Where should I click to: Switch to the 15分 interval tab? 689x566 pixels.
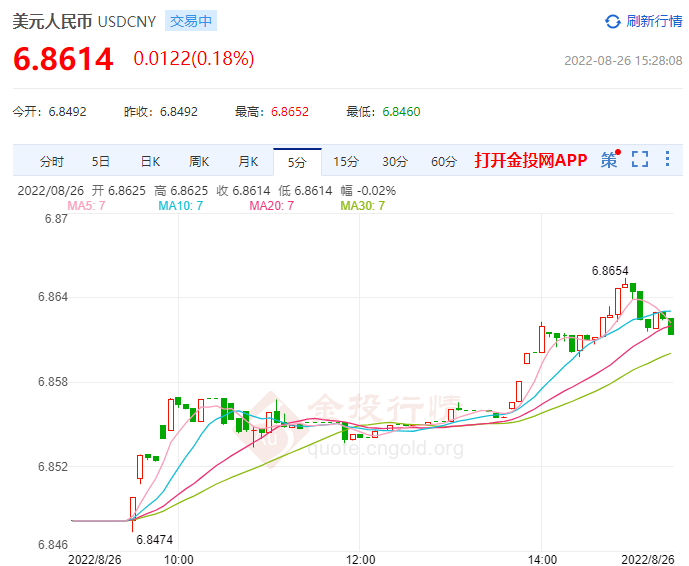(346, 162)
